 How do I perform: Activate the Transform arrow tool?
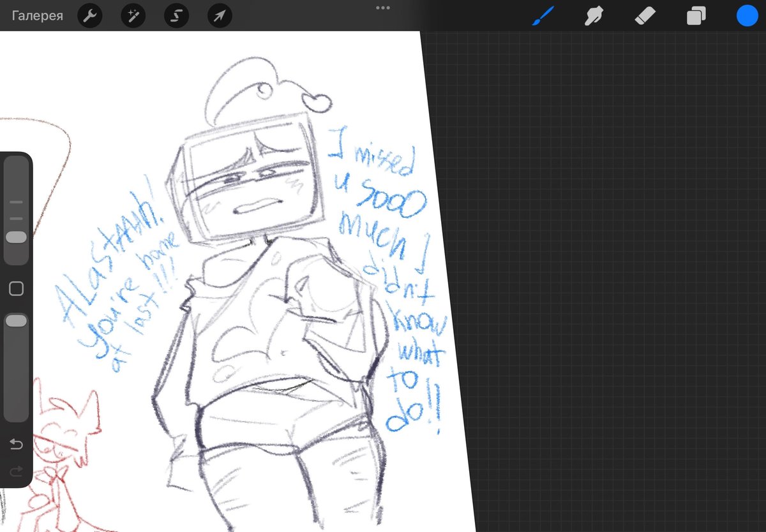click(x=220, y=16)
